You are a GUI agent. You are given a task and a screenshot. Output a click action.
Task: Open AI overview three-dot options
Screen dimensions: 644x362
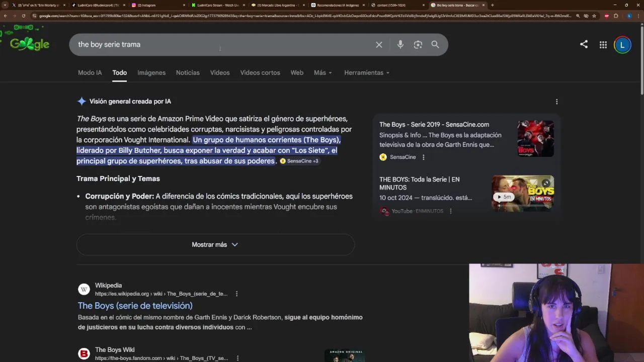click(x=556, y=102)
